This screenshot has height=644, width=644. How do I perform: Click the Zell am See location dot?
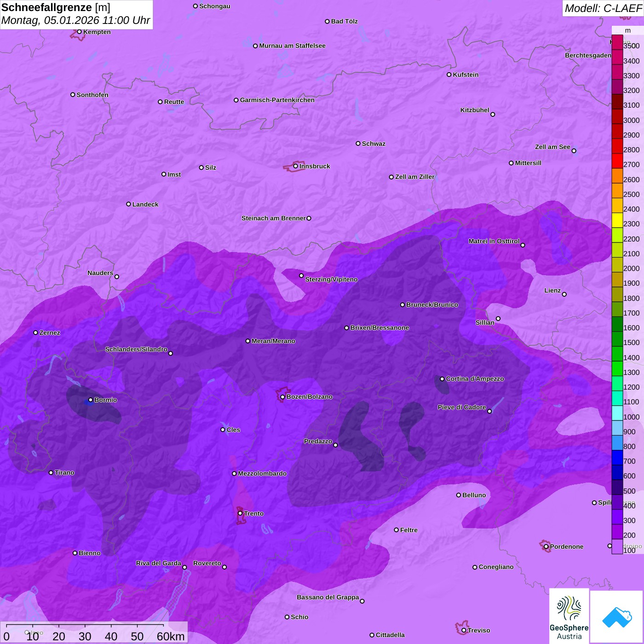click(574, 151)
